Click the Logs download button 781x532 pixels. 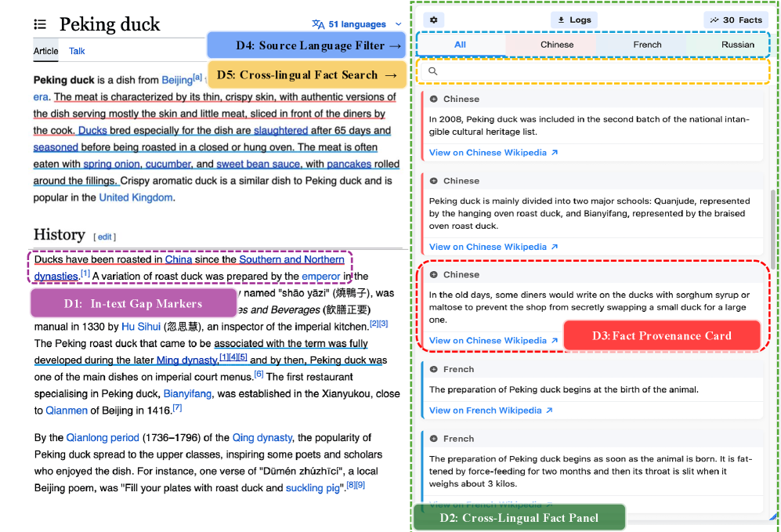pyautogui.click(x=574, y=20)
